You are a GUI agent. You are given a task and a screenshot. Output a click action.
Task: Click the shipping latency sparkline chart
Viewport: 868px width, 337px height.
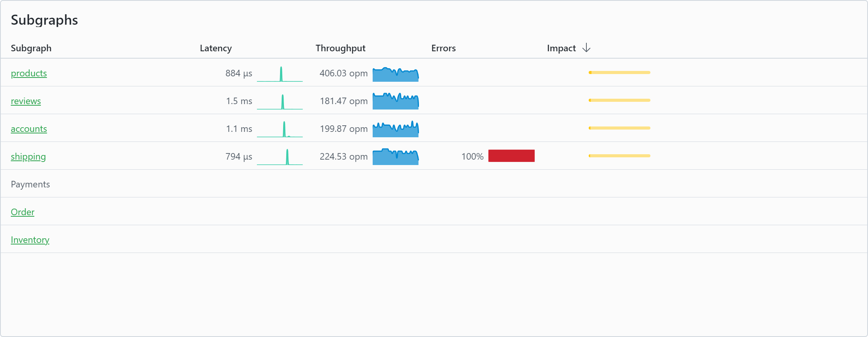pyautogui.click(x=280, y=157)
